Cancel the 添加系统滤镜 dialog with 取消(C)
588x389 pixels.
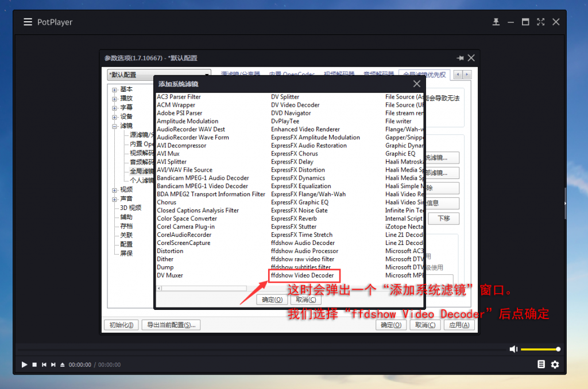306,300
